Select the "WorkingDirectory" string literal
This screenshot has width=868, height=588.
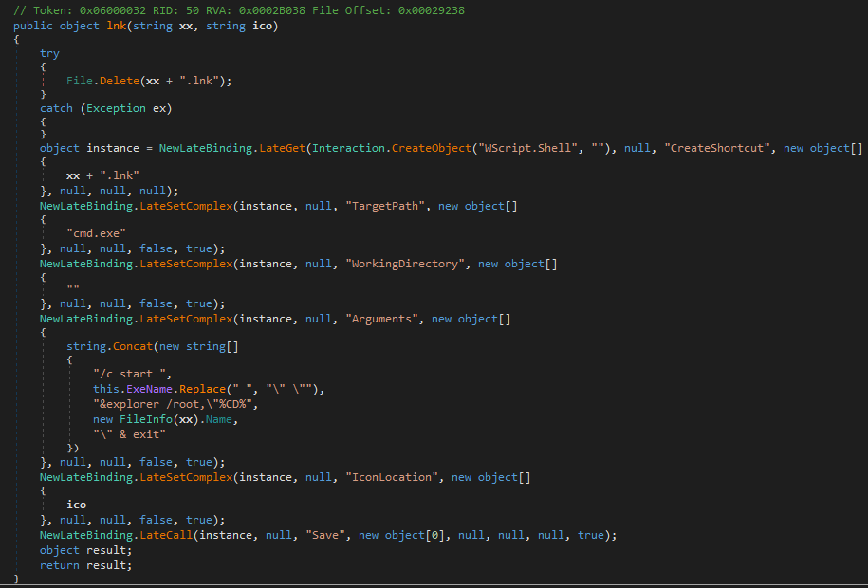(x=405, y=264)
